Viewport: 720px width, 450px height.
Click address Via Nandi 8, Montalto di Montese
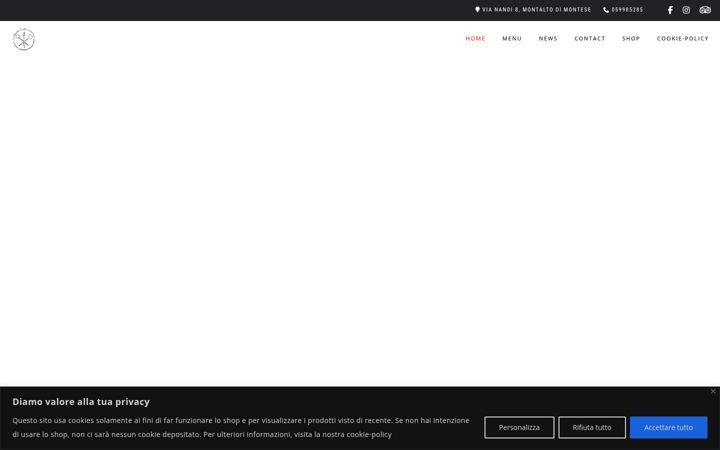click(x=536, y=10)
